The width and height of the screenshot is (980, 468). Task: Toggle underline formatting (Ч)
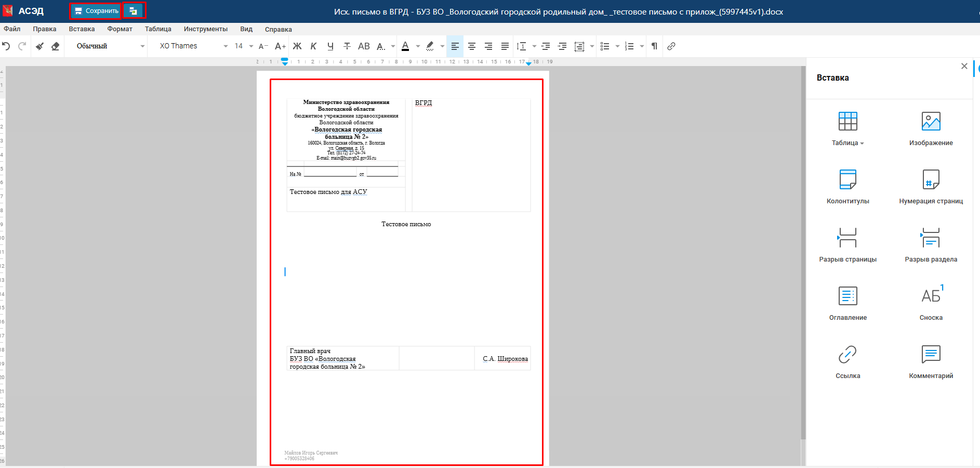(330, 46)
